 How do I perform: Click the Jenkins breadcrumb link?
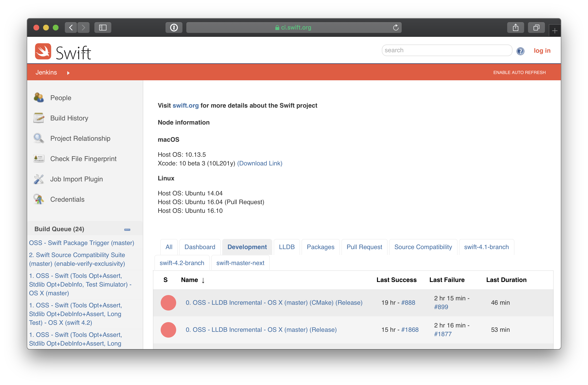[x=46, y=72]
